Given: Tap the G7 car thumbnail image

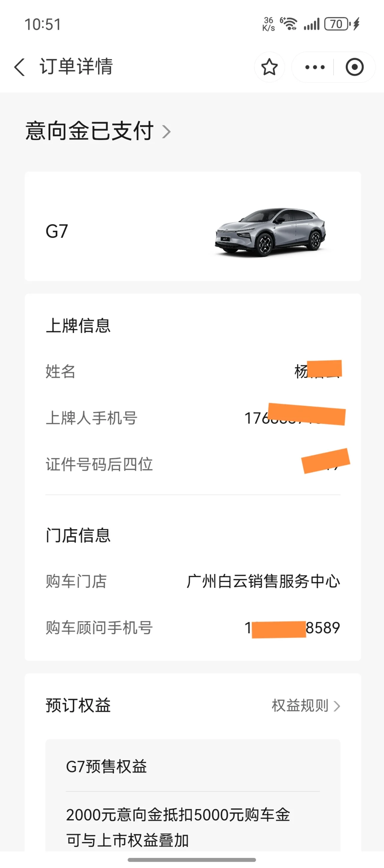Looking at the screenshot, I should coord(270,232).
